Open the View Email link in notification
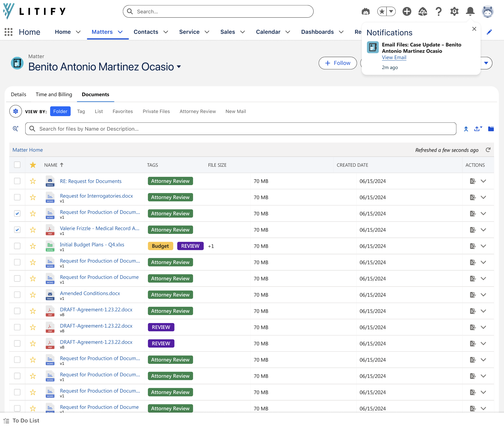This screenshot has width=504, height=427. (394, 57)
